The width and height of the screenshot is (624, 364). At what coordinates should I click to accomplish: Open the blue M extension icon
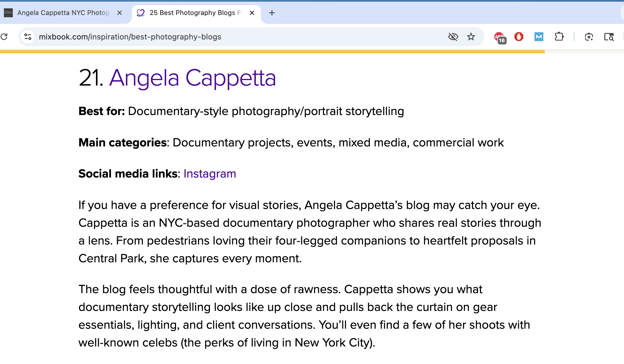tap(539, 37)
